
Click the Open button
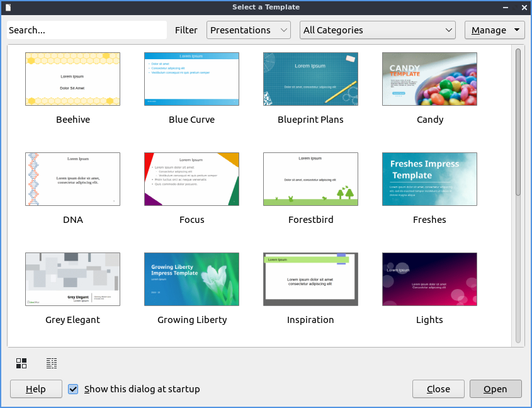tap(495, 389)
